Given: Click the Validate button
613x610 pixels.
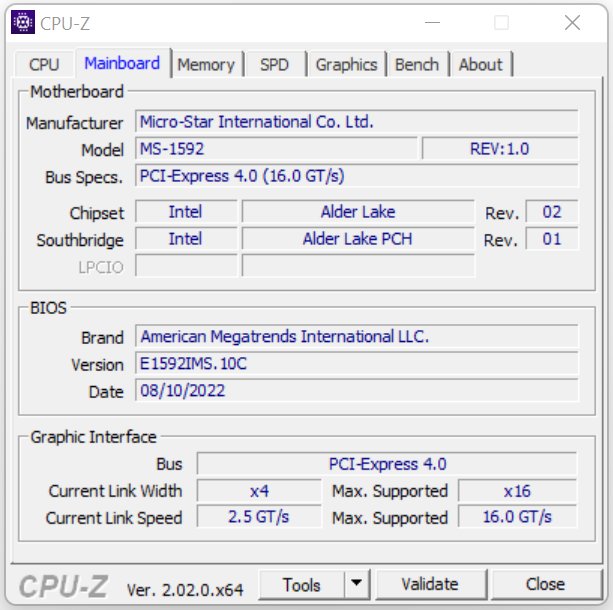Looking at the screenshot, I should (430, 585).
